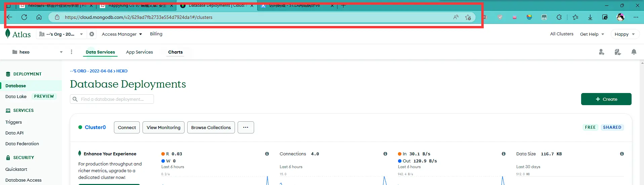
Task: Open Database in the sidebar
Action: pyautogui.click(x=15, y=86)
